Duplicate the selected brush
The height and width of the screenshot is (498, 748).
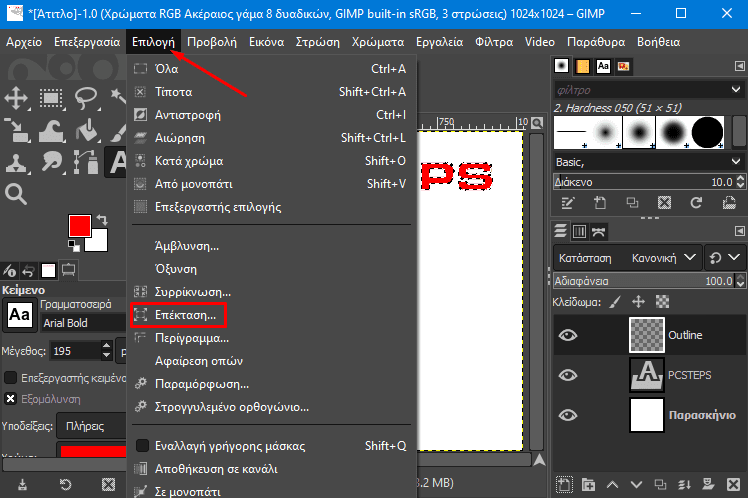pos(633,203)
